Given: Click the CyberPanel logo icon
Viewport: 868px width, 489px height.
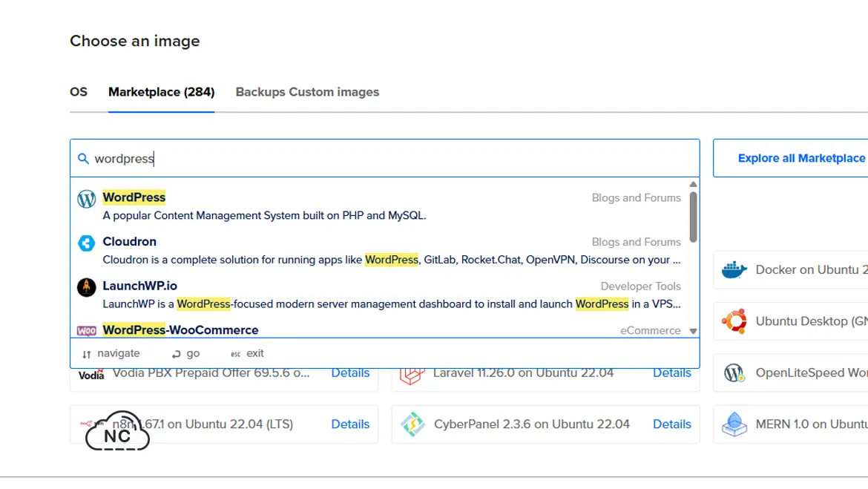Looking at the screenshot, I should [x=413, y=424].
